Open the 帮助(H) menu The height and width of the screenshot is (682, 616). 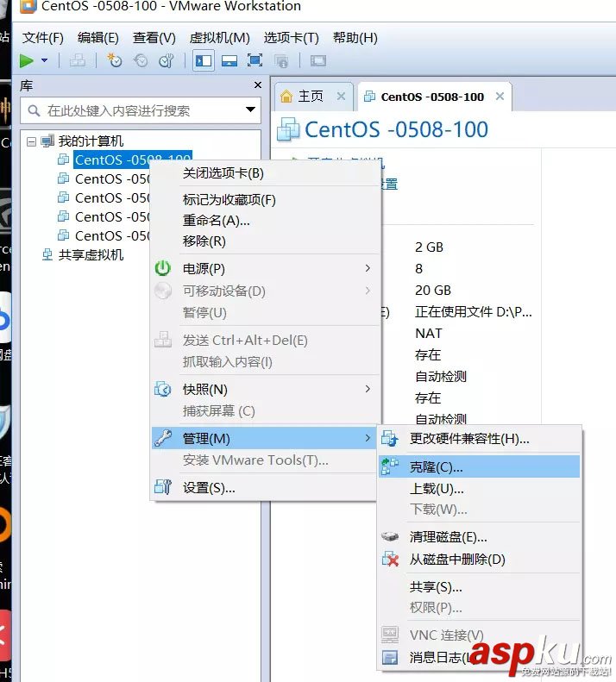(355, 38)
